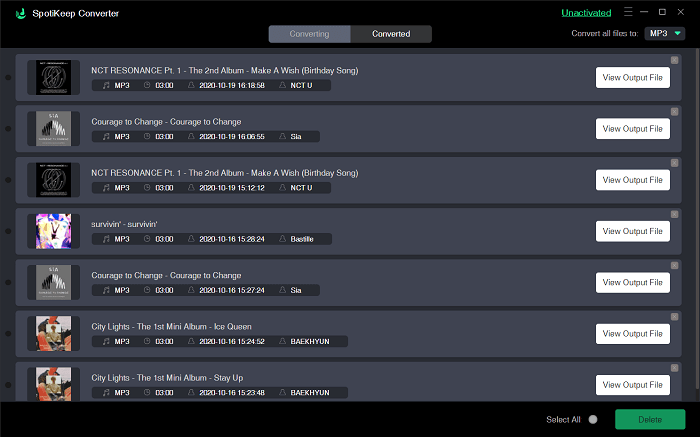Click the NCT RESONANCE album cover in the 15:12:12 row
The height and width of the screenshot is (437, 700).
tap(54, 180)
